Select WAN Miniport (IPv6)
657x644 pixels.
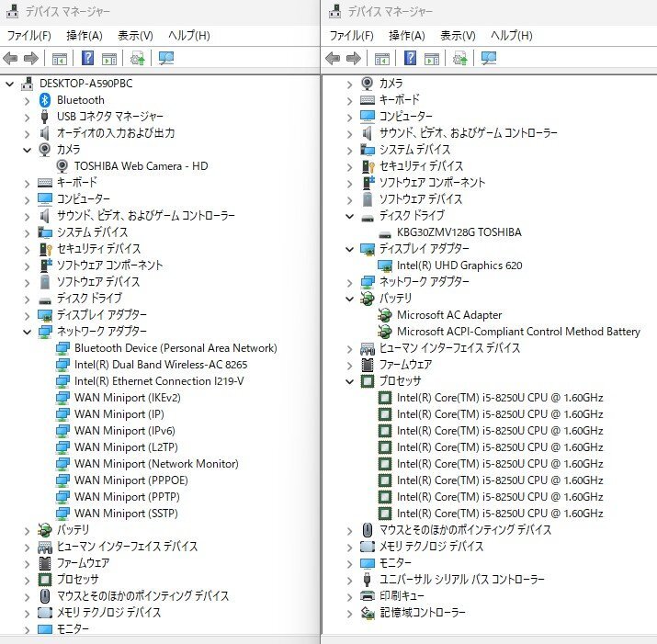(x=125, y=431)
